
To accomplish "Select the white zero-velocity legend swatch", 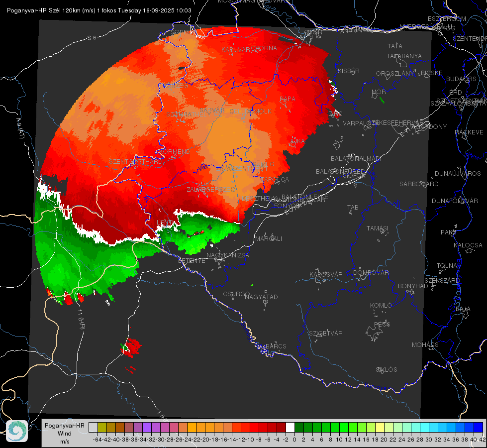I will click(290, 427).
